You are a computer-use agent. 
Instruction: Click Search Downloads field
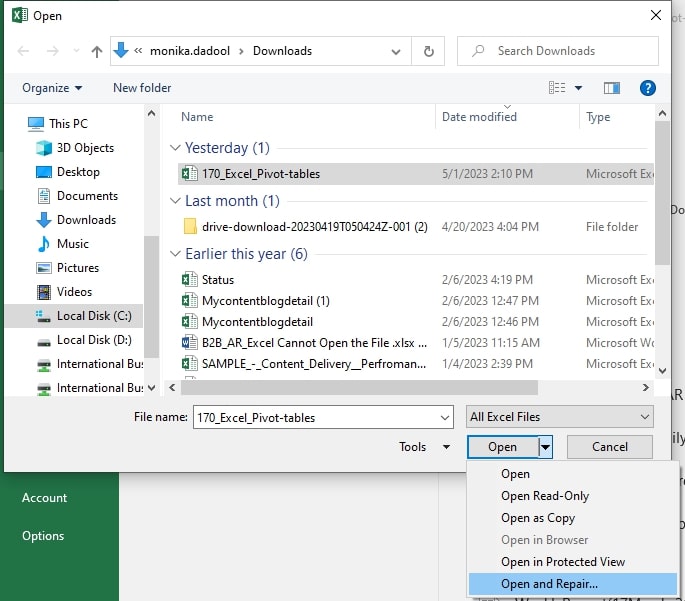pyautogui.click(x=557, y=51)
